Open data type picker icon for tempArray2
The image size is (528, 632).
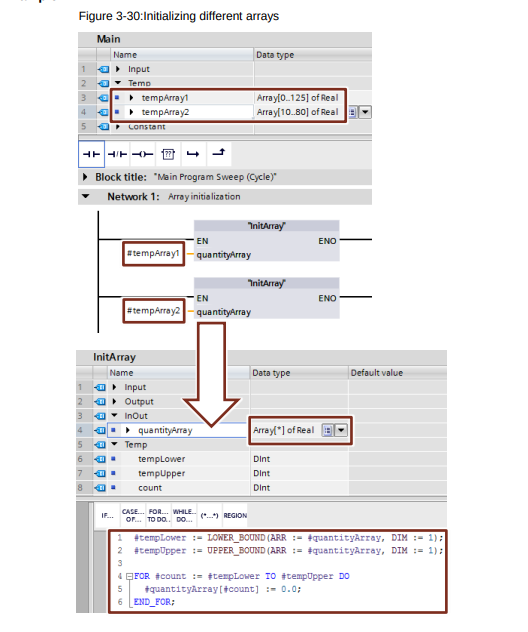[352, 112]
